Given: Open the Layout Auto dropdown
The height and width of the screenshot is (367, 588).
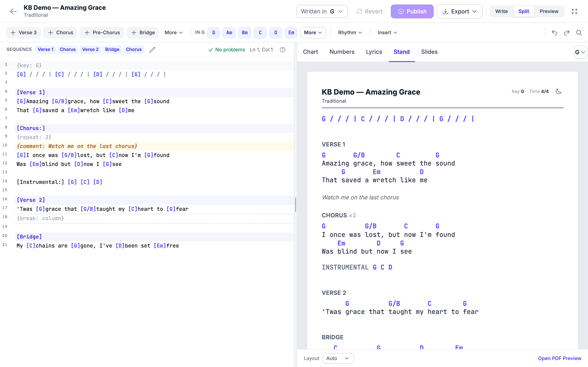Looking at the screenshot, I should (x=338, y=358).
